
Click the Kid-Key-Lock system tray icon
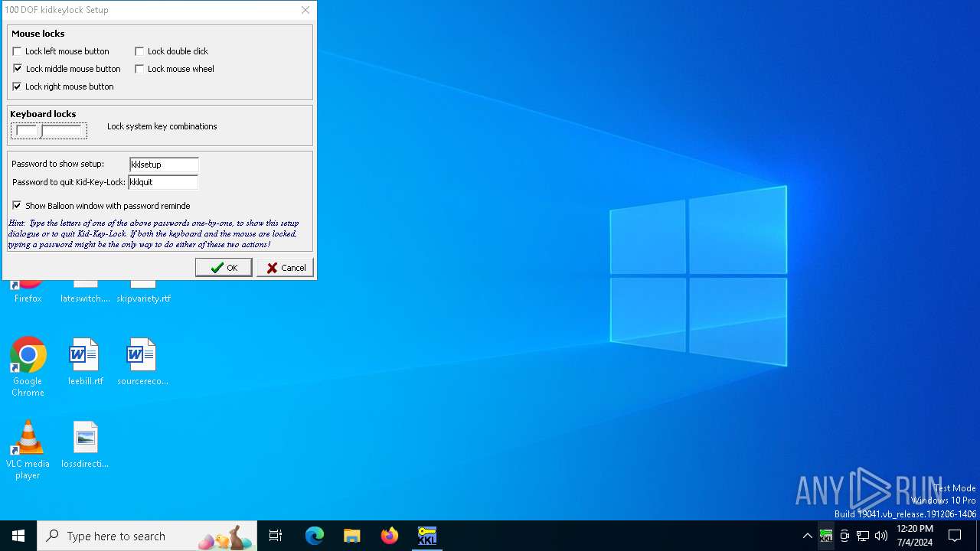click(825, 536)
